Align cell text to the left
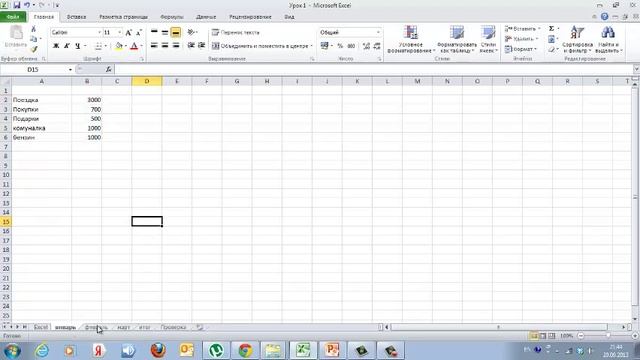Screen dimensions: 640x360 tap(154, 45)
